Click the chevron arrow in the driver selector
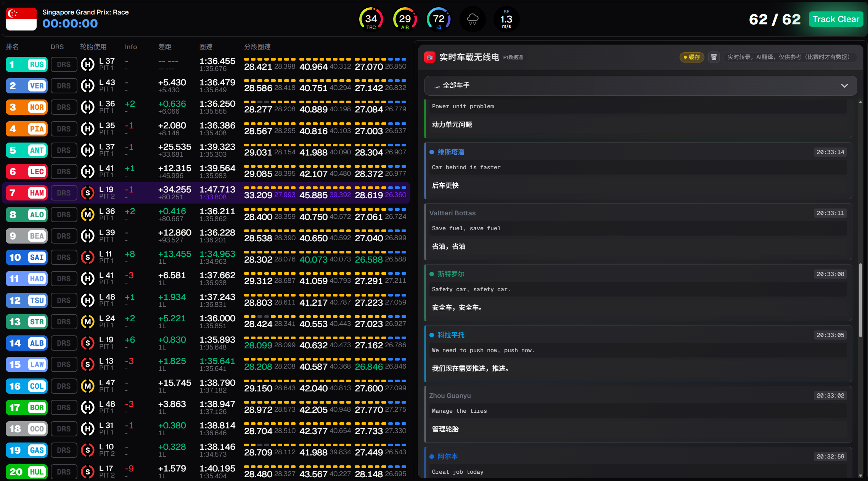 pyautogui.click(x=844, y=85)
